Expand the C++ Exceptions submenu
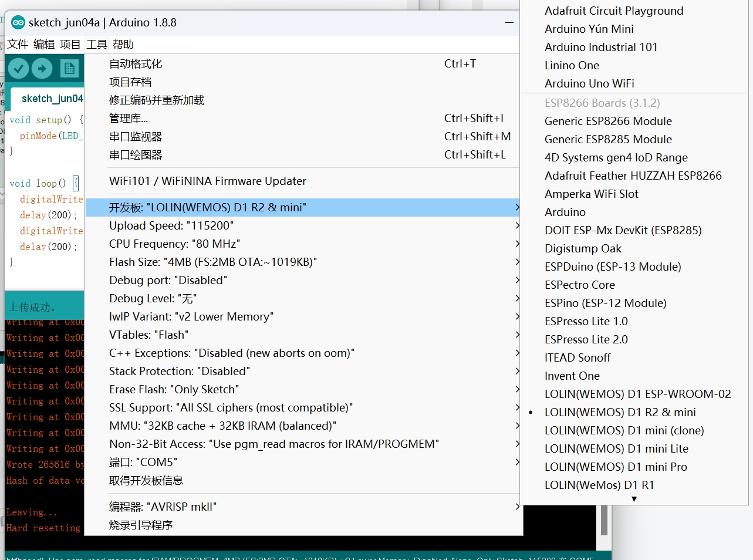 tap(303, 353)
